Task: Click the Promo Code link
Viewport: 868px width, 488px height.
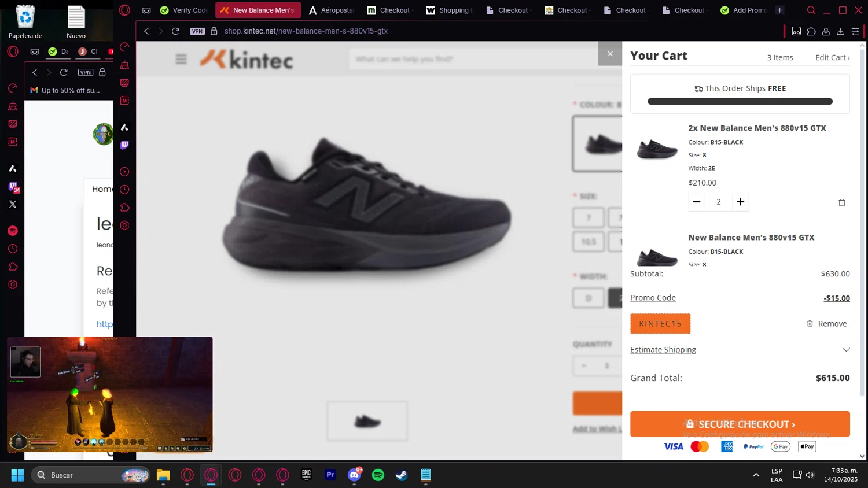Action: tap(653, 298)
